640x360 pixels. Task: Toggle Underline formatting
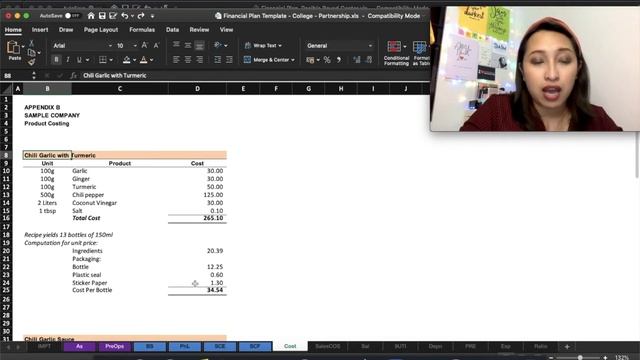[x=79, y=60]
